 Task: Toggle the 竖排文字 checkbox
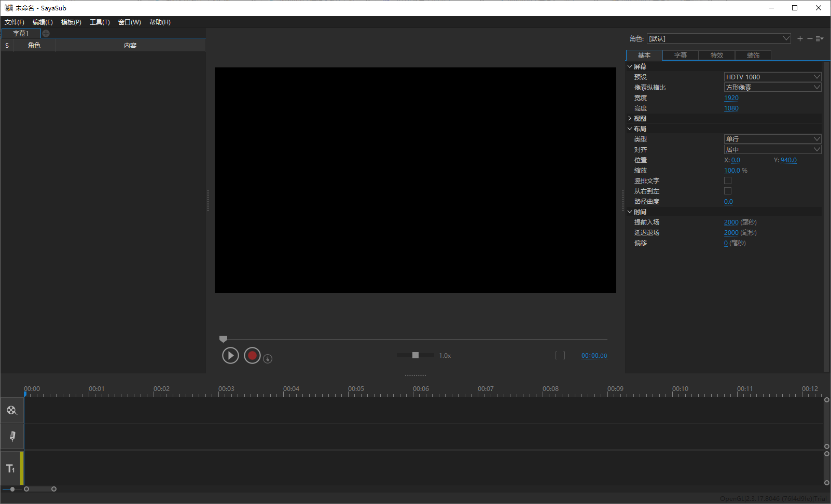(728, 180)
